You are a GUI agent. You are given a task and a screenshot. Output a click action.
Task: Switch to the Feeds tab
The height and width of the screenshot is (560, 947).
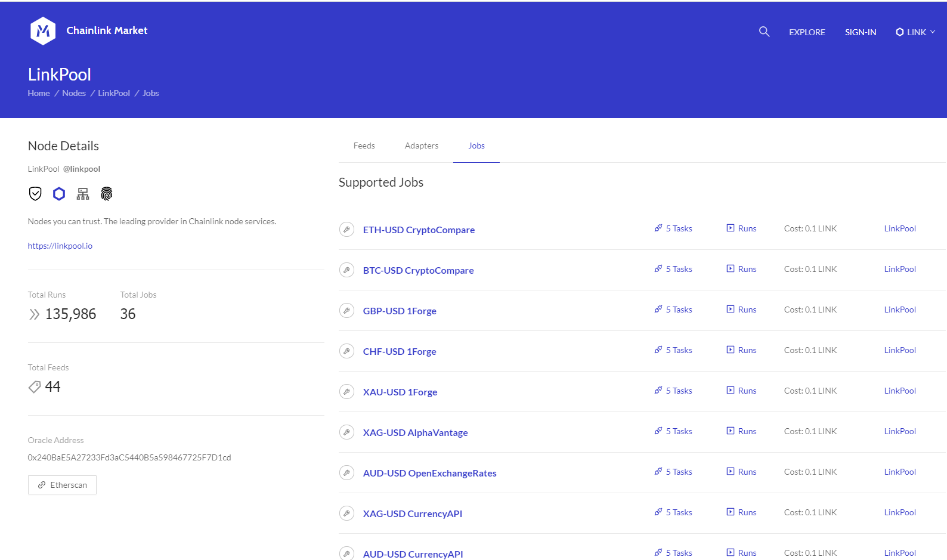coord(364,146)
